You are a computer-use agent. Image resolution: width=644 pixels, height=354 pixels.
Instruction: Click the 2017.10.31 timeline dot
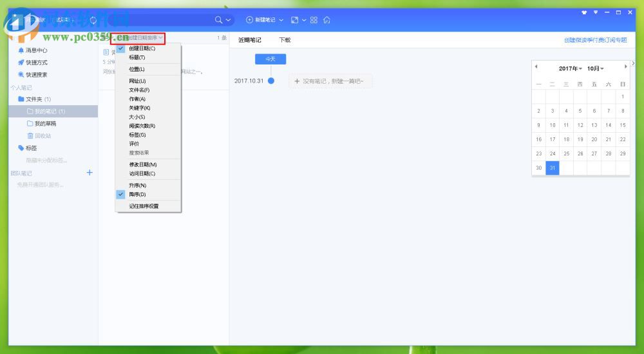(271, 81)
